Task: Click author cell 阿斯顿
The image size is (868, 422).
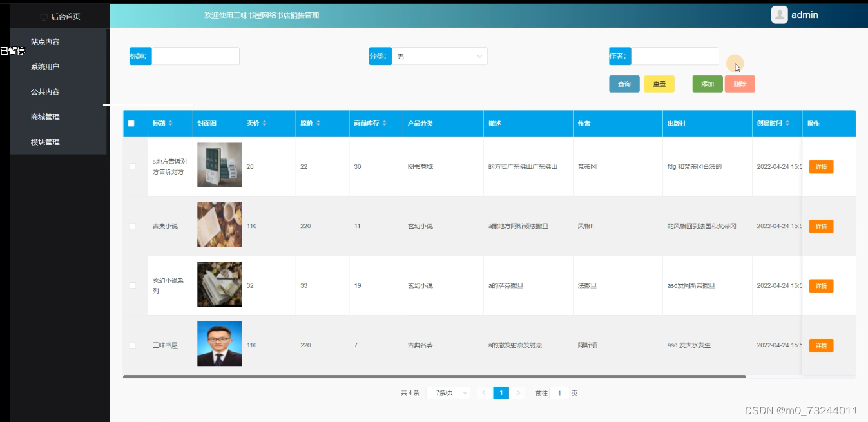Action: click(587, 345)
